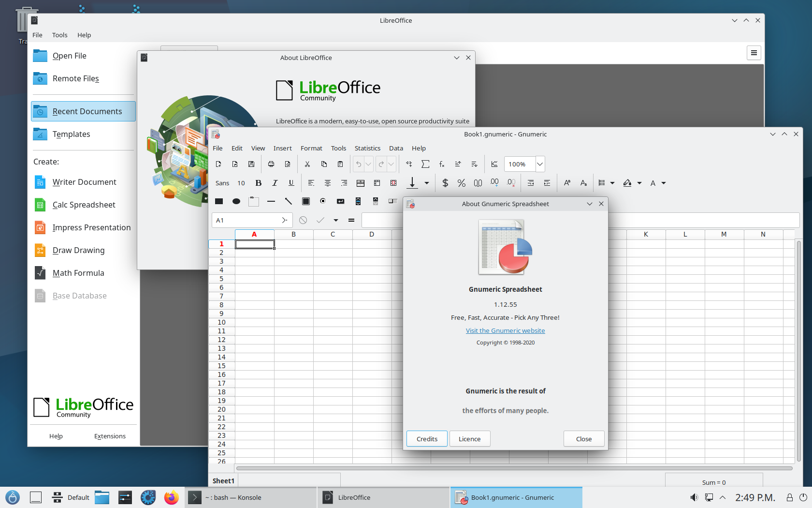Click the superscript icon in Gnumeric toolbar
This screenshot has height=508, width=812.
point(567,183)
